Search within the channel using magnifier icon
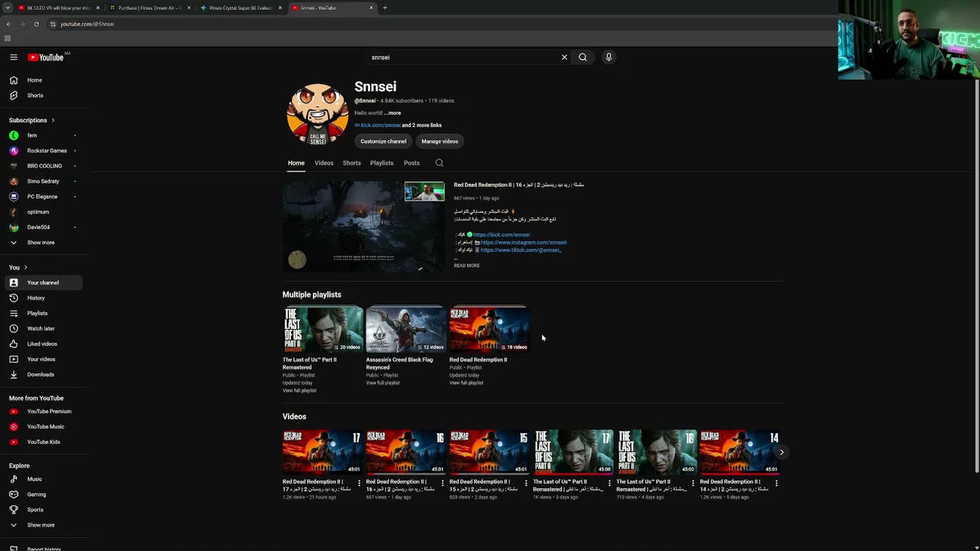The image size is (980, 551). [439, 163]
